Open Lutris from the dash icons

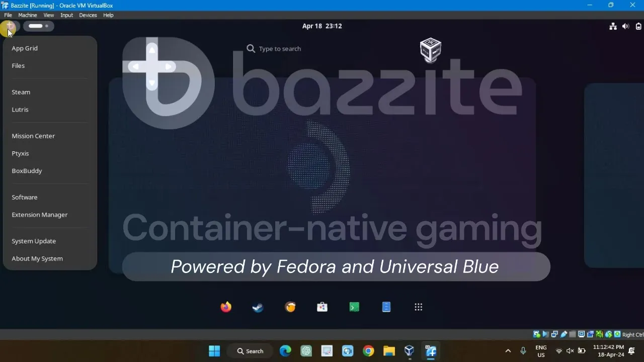(290, 307)
